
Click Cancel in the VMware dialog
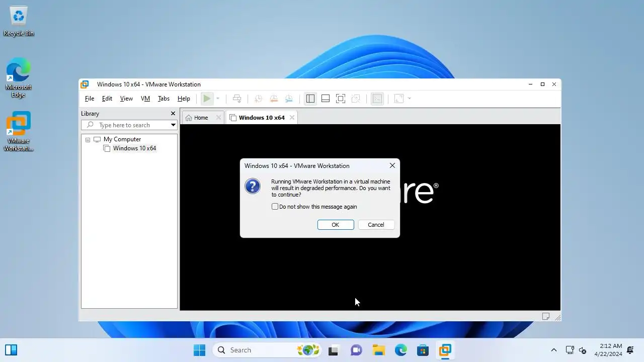point(376,225)
